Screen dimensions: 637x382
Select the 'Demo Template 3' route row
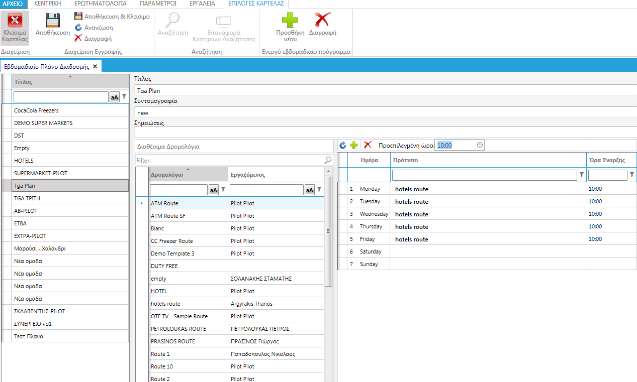[237, 253]
